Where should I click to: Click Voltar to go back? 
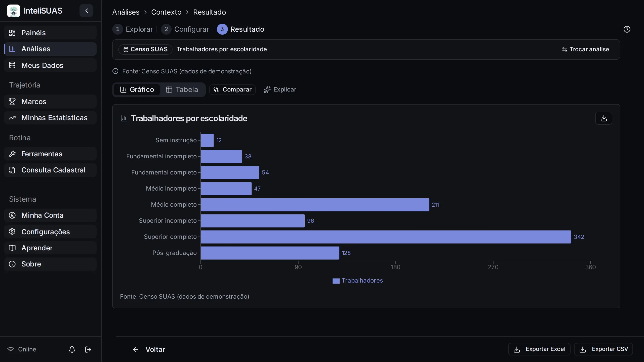149,349
